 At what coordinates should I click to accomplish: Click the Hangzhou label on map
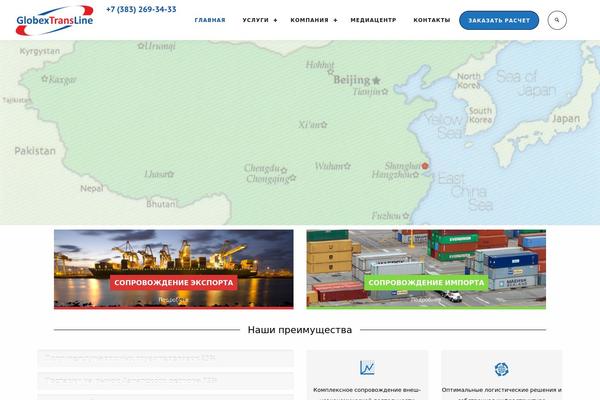point(392,175)
